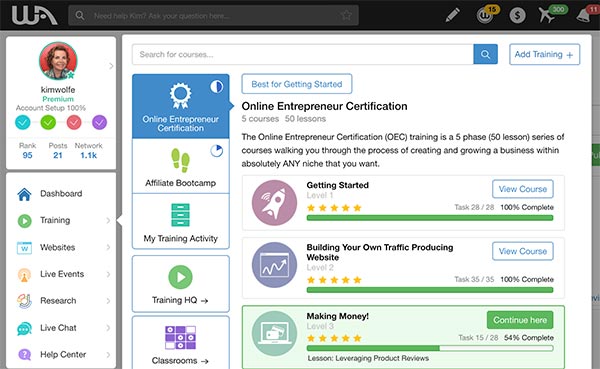
Task: Click the Live Events icon
Action: (24, 275)
